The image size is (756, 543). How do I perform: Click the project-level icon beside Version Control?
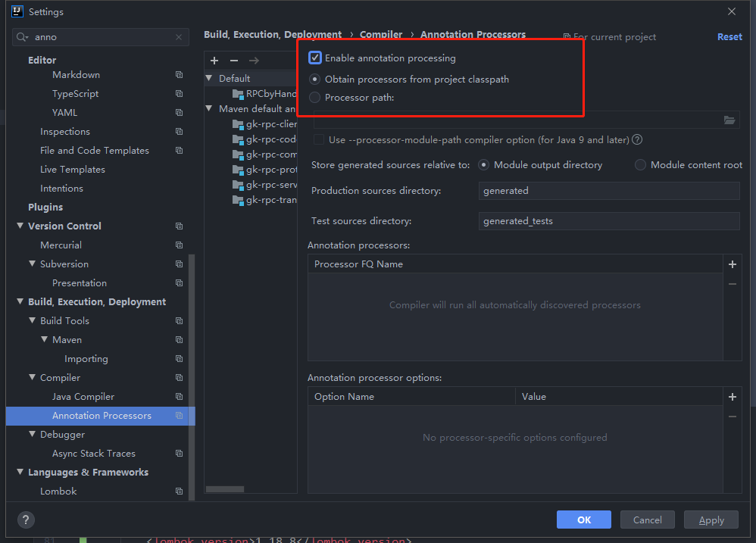[180, 226]
